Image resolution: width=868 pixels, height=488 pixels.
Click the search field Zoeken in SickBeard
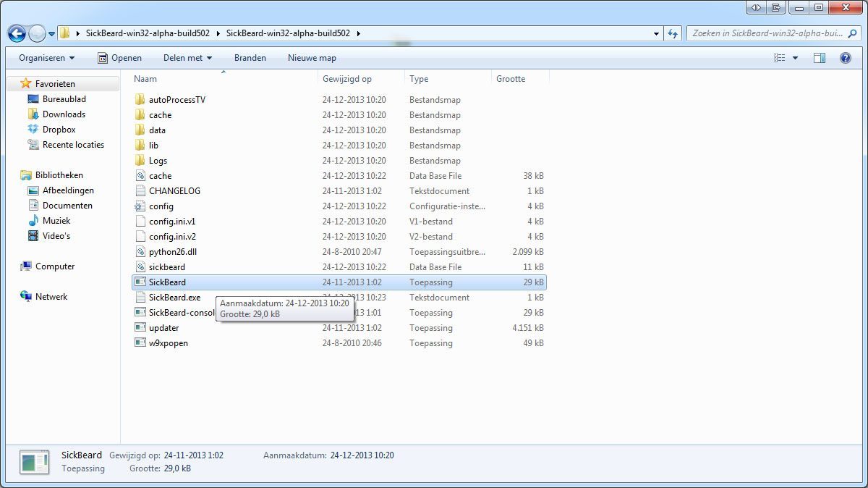(x=772, y=33)
